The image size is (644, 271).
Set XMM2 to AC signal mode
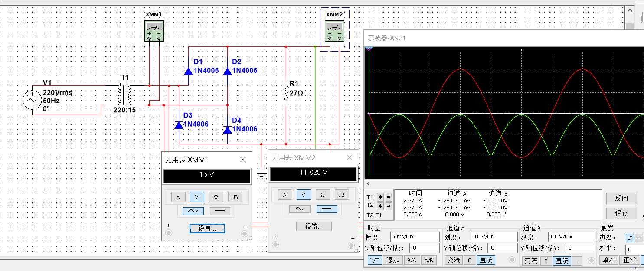tap(300, 209)
